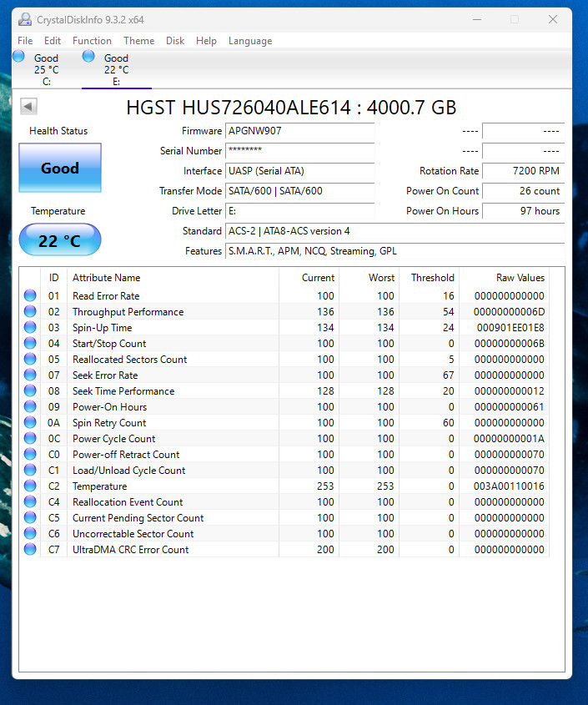Image resolution: width=588 pixels, height=705 pixels.
Task: Click the Features field
Action: tap(395, 251)
